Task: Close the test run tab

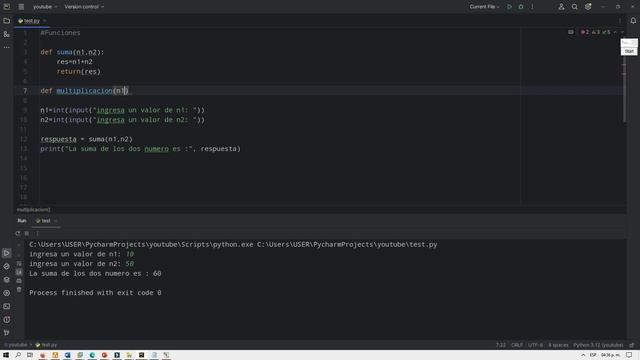Action: (x=56, y=221)
